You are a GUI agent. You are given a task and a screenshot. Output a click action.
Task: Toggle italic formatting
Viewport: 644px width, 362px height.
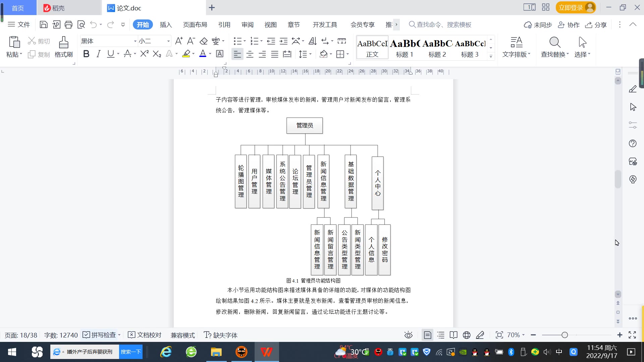(x=98, y=54)
